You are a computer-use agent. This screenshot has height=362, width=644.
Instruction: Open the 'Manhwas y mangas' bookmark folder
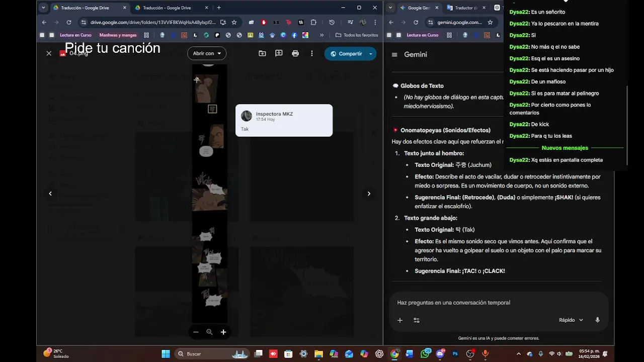point(118,35)
